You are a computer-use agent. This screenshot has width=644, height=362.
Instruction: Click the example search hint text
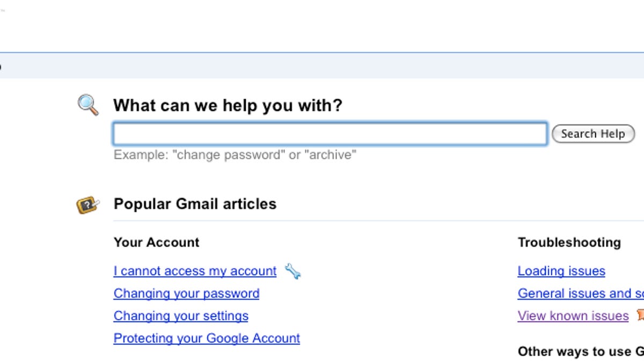tap(235, 156)
